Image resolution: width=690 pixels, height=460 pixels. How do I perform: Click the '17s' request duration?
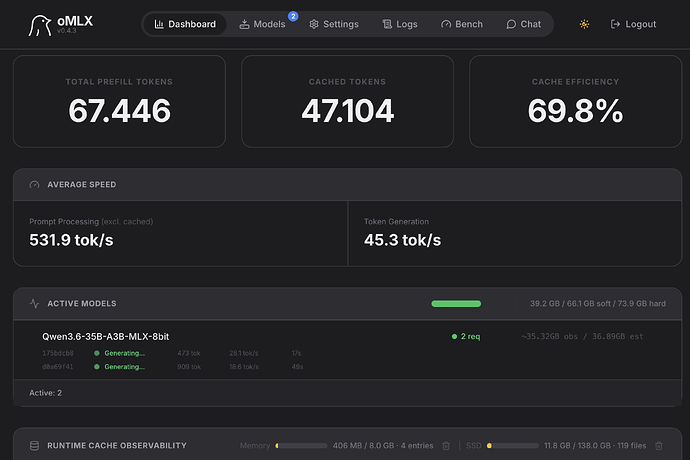[x=296, y=353]
